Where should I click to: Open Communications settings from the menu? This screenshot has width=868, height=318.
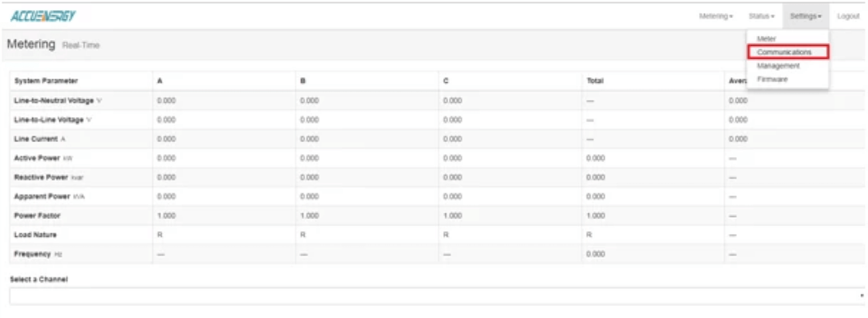pyautogui.click(x=784, y=52)
